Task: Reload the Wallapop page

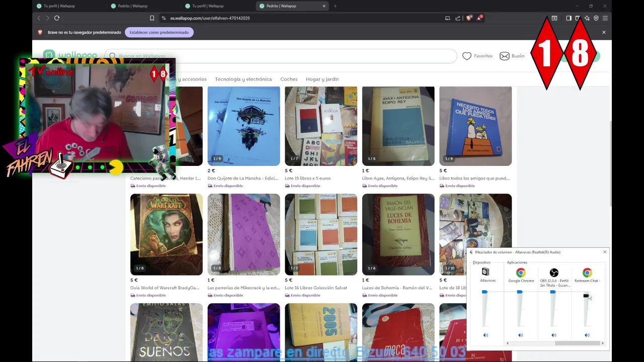Action: (57, 18)
